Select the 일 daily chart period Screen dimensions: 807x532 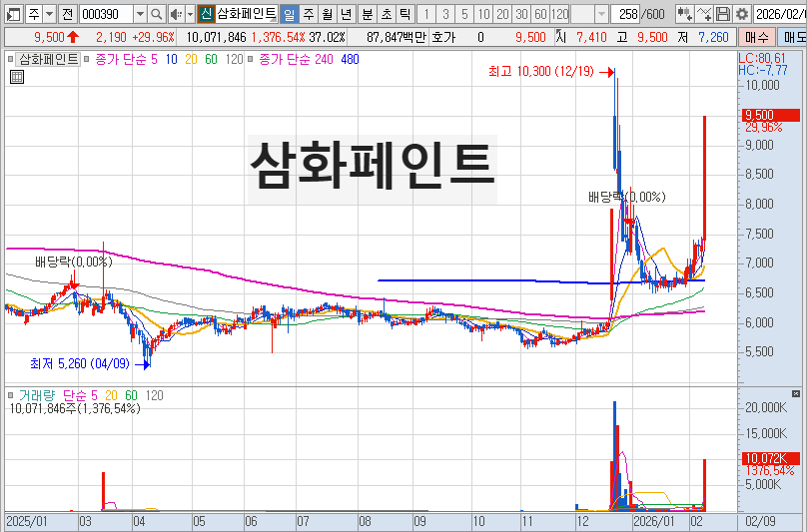290,14
